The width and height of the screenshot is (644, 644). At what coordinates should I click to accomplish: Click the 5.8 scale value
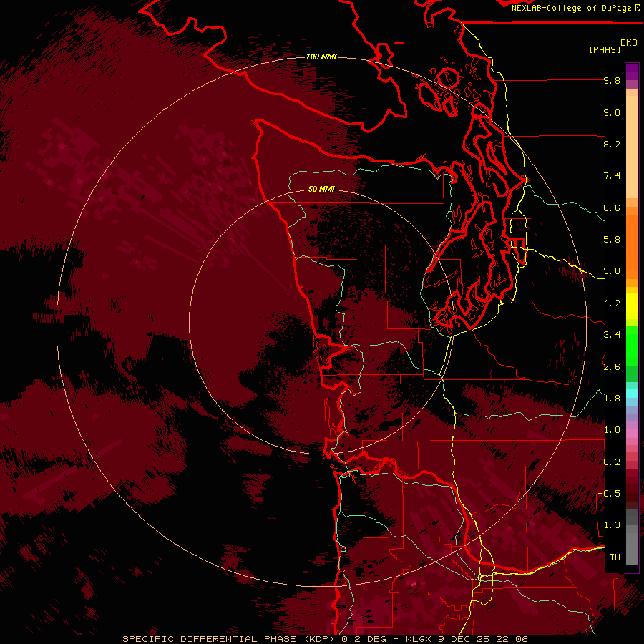pyautogui.click(x=612, y=240)
